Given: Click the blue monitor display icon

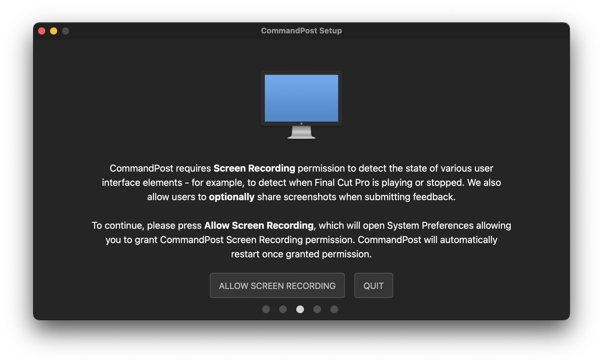Looking at the screenshot, I should point(301,98).
